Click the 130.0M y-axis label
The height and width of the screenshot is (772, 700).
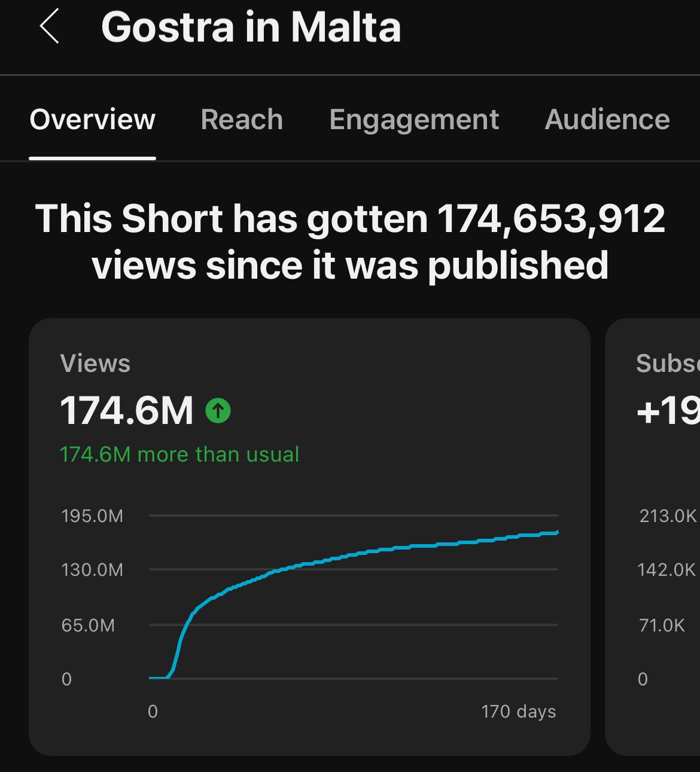tap(92, 570)
